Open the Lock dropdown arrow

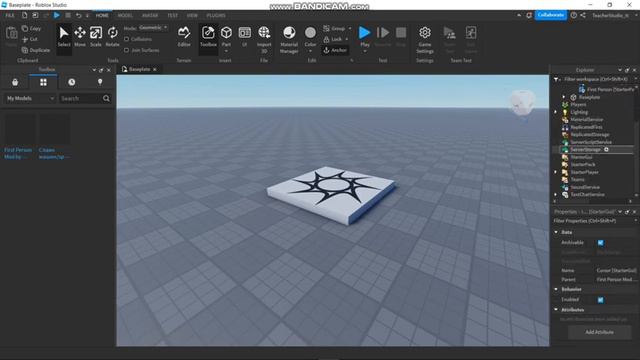[347, 39]
